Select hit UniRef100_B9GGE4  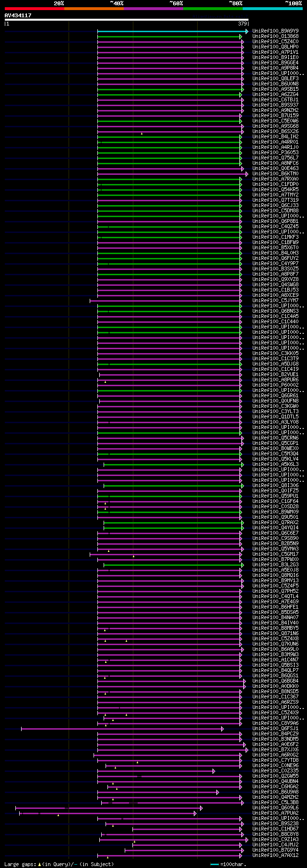tap(276, 63)
